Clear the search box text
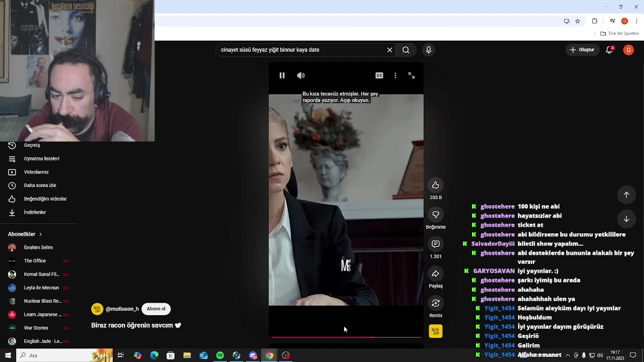The image size is (644, 362). point(389,50)
